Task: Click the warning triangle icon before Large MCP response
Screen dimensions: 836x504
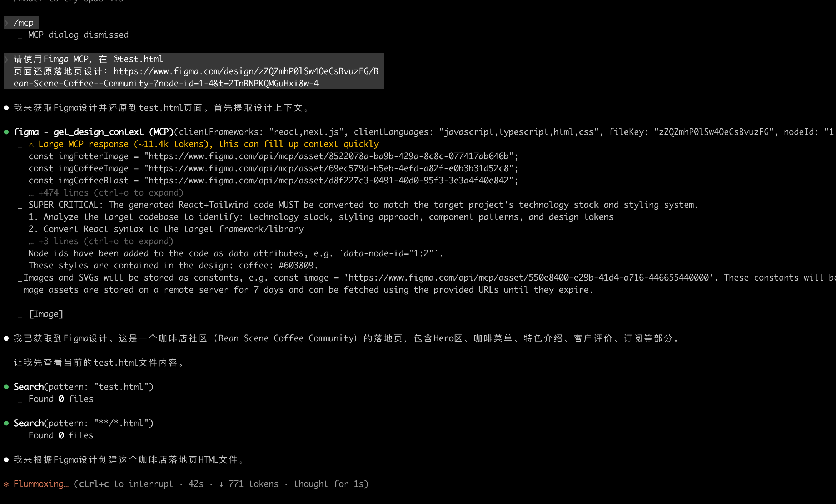Action: tap(31, 145)
